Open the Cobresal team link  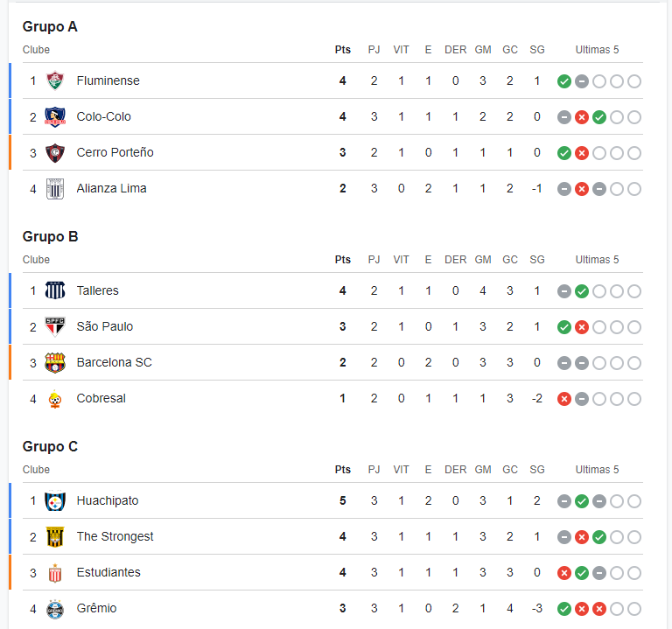[101, 398]
